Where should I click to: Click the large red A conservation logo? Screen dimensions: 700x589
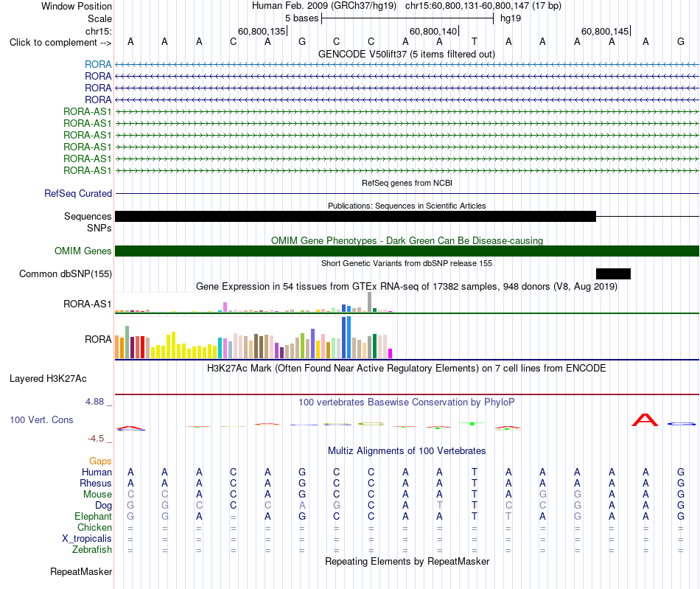(645, 420)
